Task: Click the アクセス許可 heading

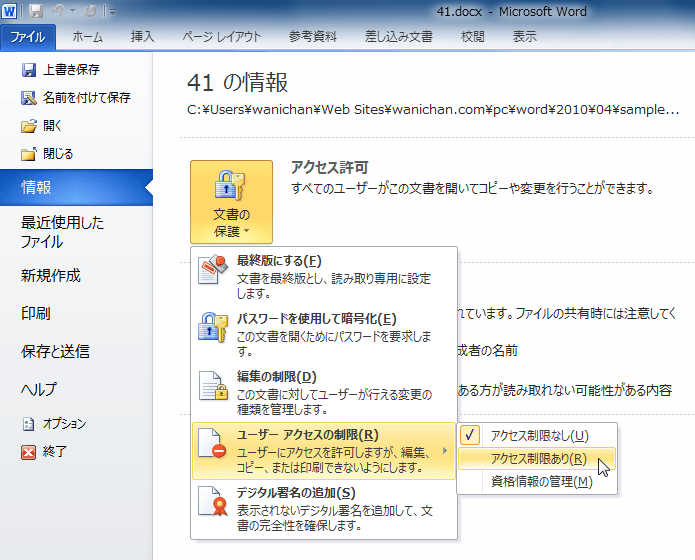Action: click(329, 168)
